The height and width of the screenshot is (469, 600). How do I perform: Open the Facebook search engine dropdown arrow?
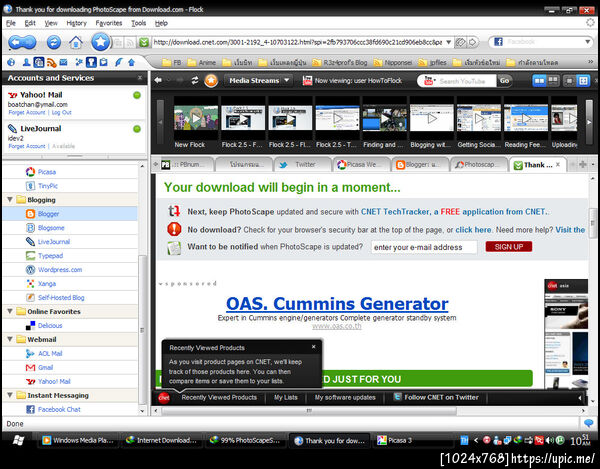[587, 42]
